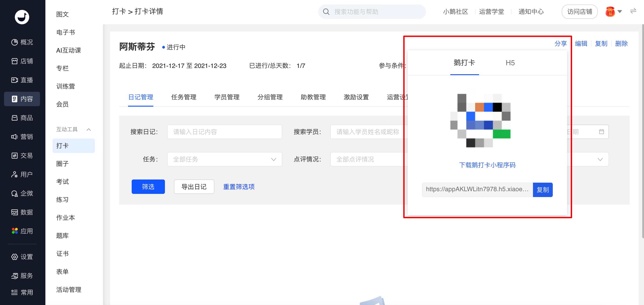Collapse the 互动工具 section
The image size is (644, 305).
pyautogui.click(x=89, y=129)
